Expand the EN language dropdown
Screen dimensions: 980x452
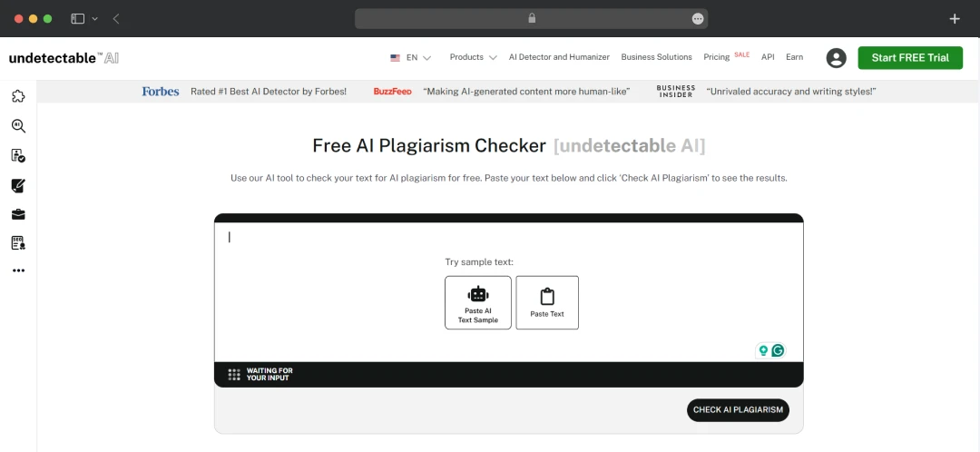[419, 57]
